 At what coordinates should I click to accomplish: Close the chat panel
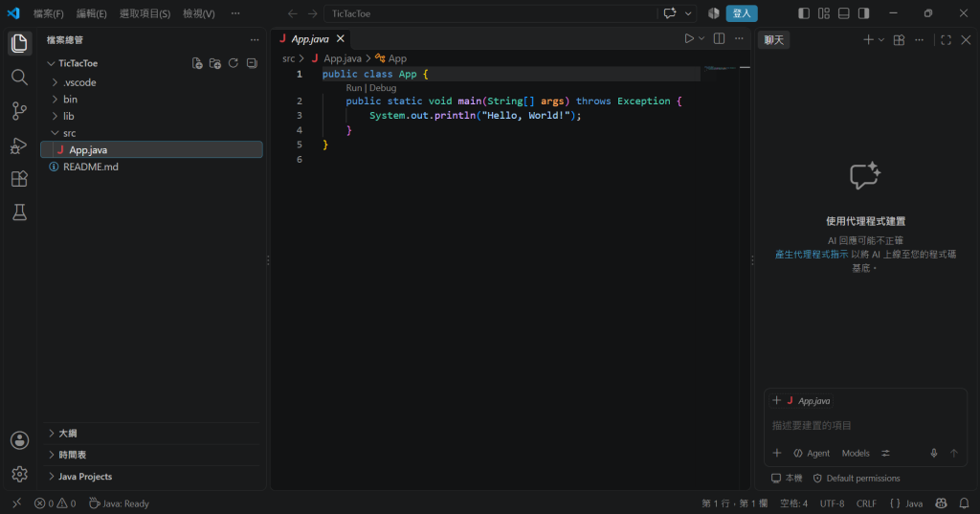966,40
